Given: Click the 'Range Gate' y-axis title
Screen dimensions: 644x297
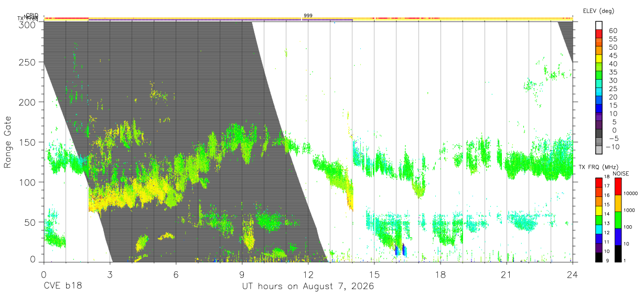Looking at the screenshot, I should pos(8,142).
